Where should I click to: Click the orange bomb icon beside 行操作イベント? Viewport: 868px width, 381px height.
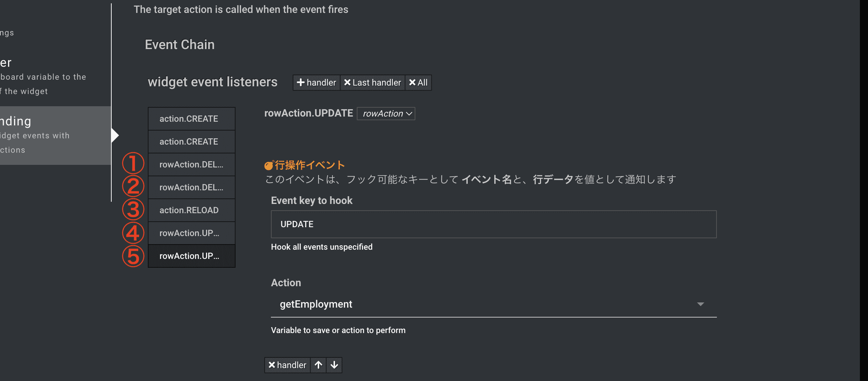coord(269,165)
